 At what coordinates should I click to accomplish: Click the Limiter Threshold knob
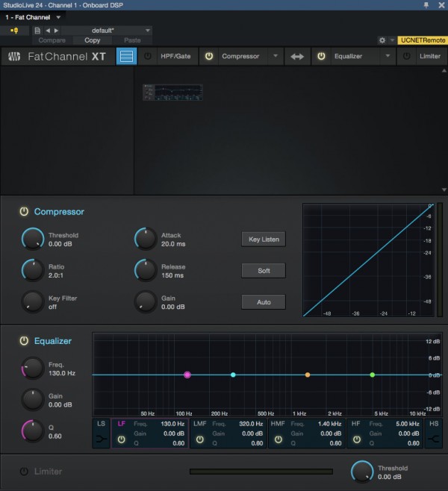[362, 472]
